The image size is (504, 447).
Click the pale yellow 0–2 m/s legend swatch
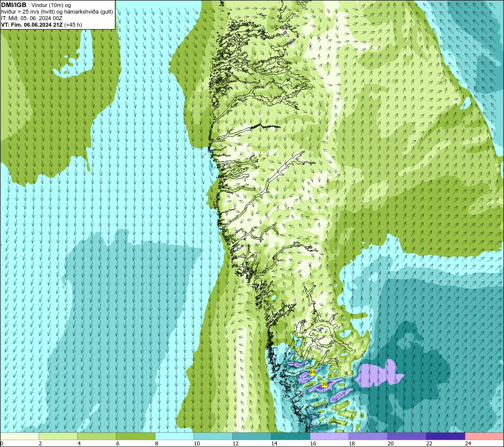point(19,436)
